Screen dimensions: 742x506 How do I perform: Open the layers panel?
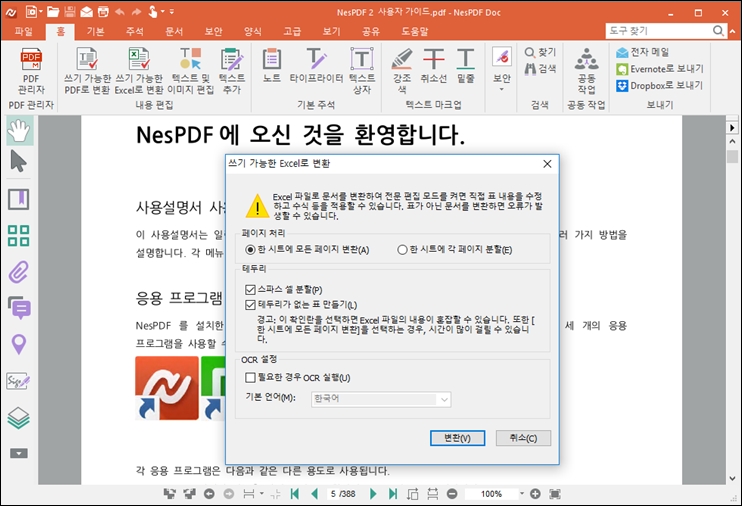click(19, 417)
